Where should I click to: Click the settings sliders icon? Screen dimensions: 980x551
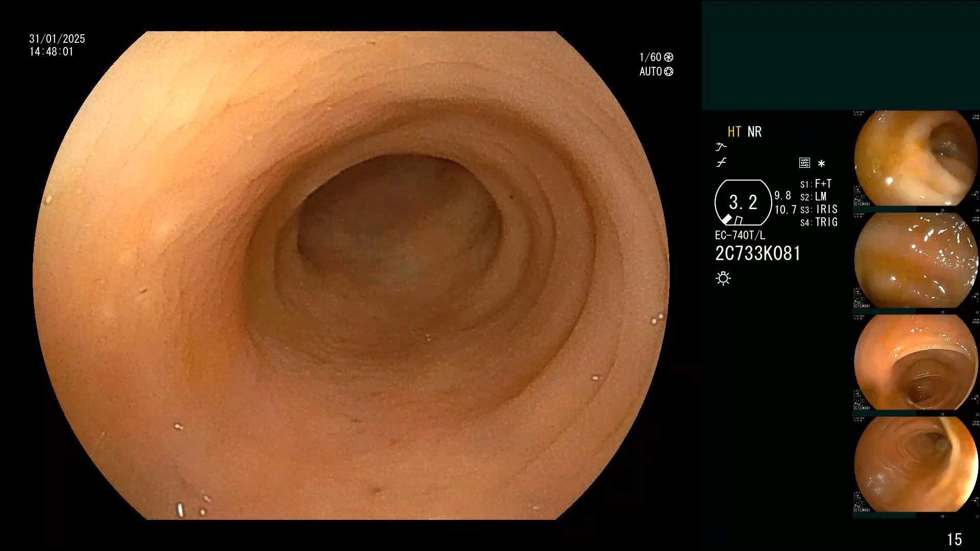804,163
